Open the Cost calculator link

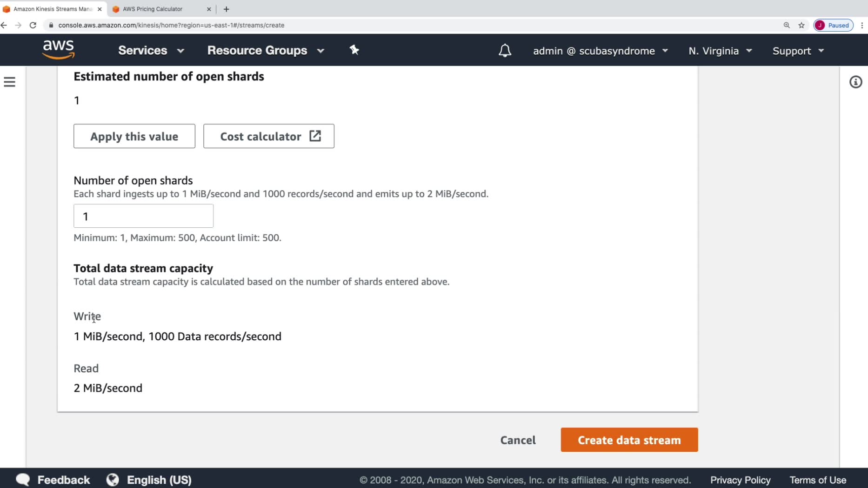pyautogui.click(x=268, y=136)
